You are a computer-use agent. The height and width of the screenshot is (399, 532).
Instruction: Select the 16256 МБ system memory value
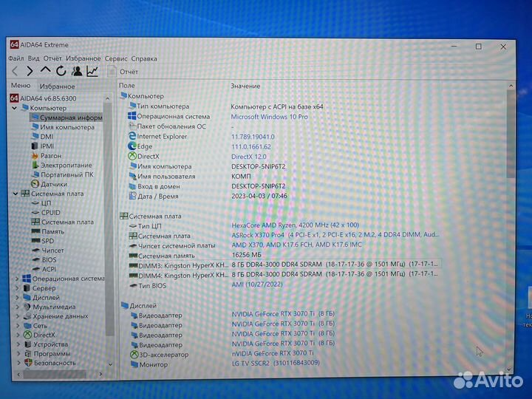(x=246, y=255)
